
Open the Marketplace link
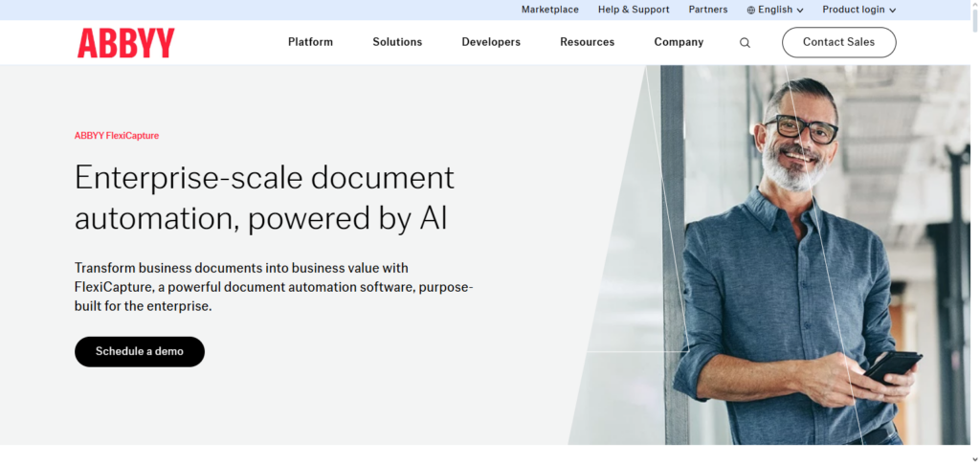(549, 10)
